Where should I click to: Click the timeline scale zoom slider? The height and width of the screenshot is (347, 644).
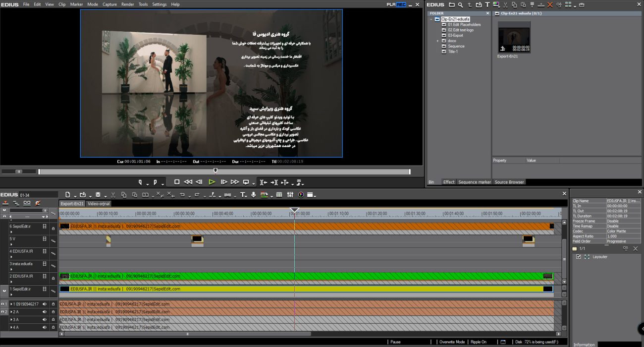coord(29,210)
